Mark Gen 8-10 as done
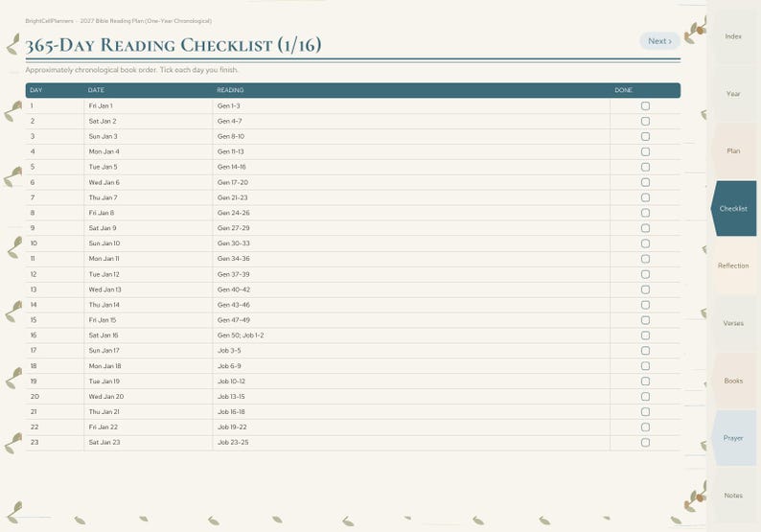The height and width of the screenshot is (532, 761). tap(645, 136)
